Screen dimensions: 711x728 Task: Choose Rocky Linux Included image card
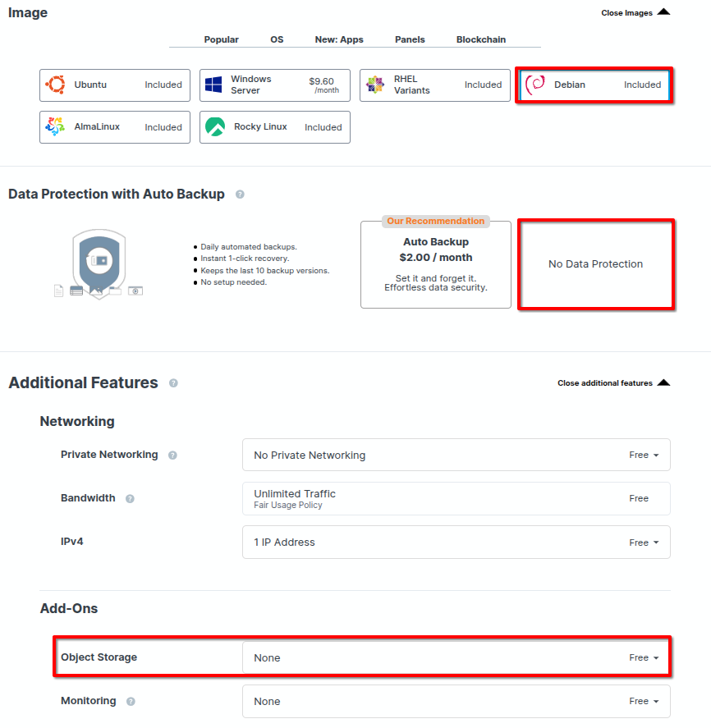(275, 127)
